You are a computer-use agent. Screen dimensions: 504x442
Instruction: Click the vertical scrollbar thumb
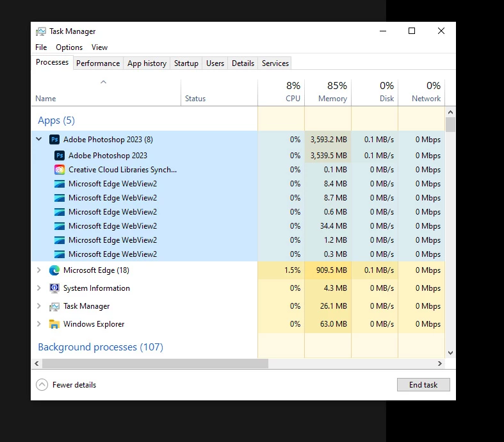[450, 125]
